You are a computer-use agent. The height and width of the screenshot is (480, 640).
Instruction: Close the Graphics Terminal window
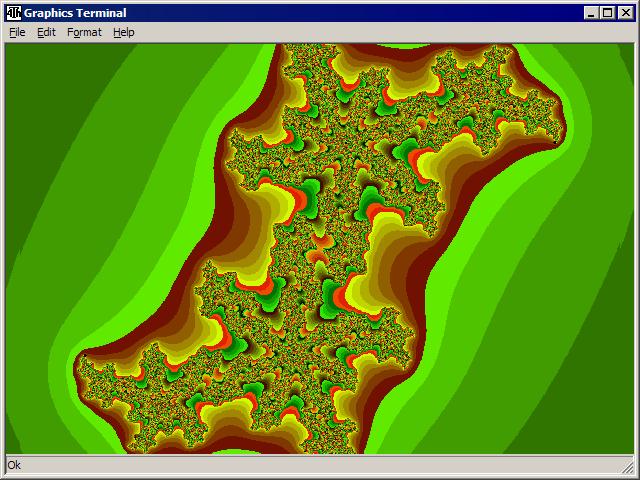625,13
